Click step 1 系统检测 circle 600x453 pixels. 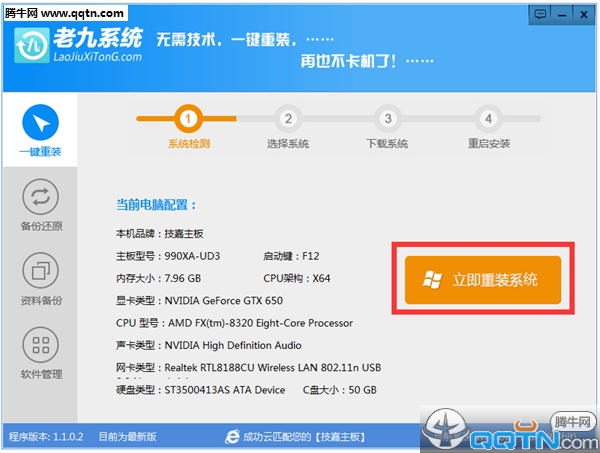point(188,119)
